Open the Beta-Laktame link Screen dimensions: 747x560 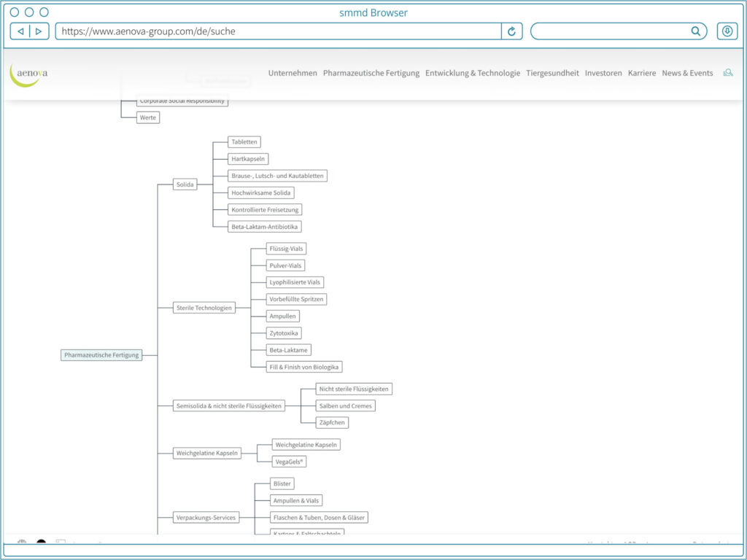pyautogui.click(x=288, y=350)
